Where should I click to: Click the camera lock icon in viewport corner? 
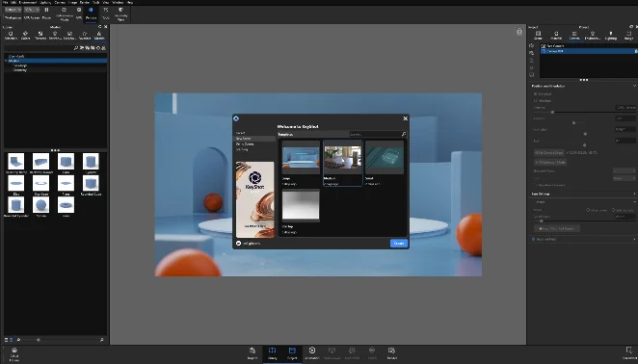519,32
